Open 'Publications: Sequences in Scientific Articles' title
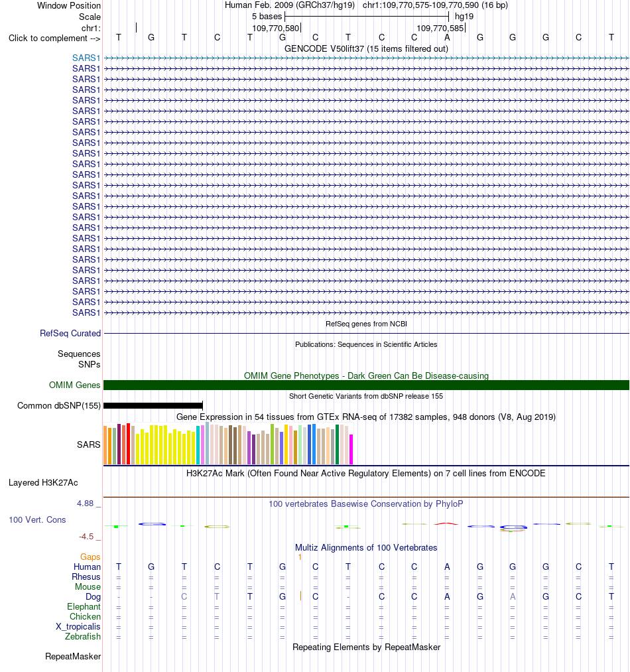The width and height of the screenshot is (630, 672). 366,344
